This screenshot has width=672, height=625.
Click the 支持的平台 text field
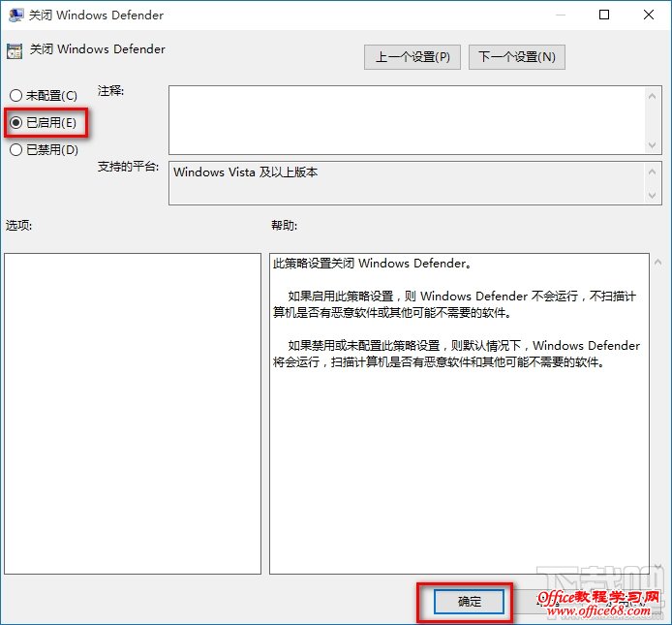(x=407, y=183)
